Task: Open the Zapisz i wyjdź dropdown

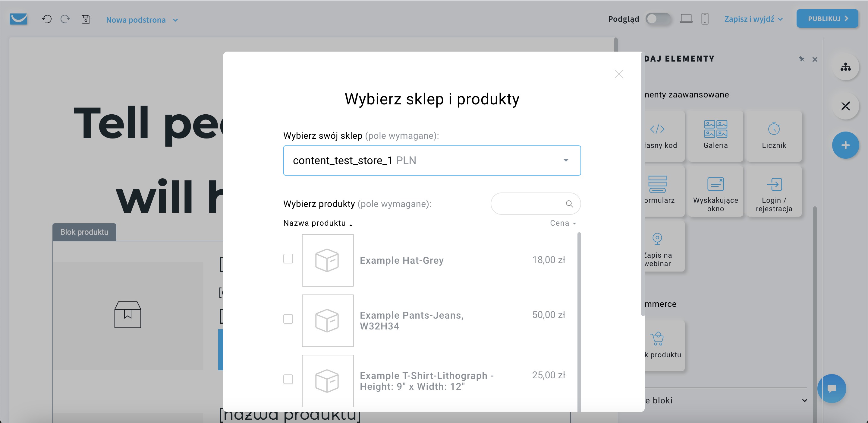Action: pyautogui.click(x=753, y=19)
